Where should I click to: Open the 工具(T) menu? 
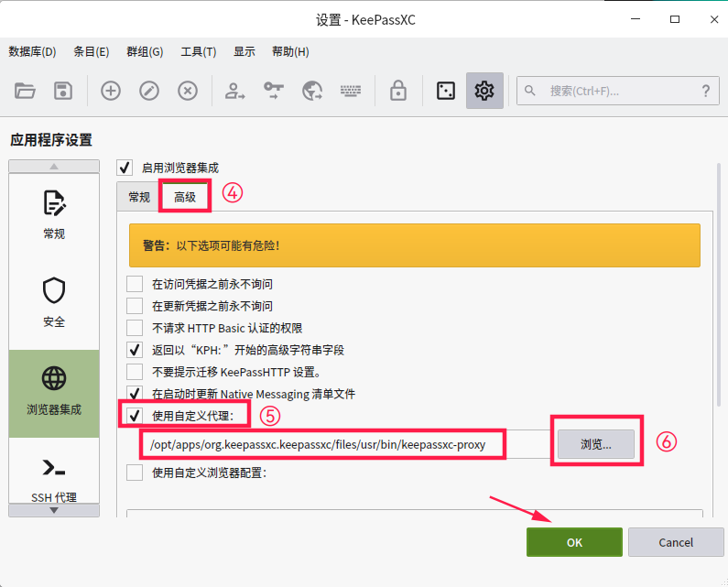coord(198,52)
